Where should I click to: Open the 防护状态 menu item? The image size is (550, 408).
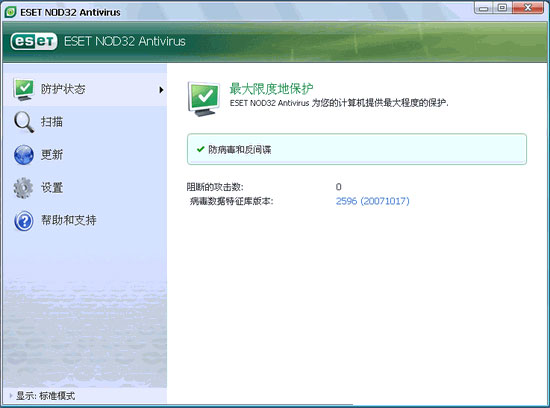(84, 89)
